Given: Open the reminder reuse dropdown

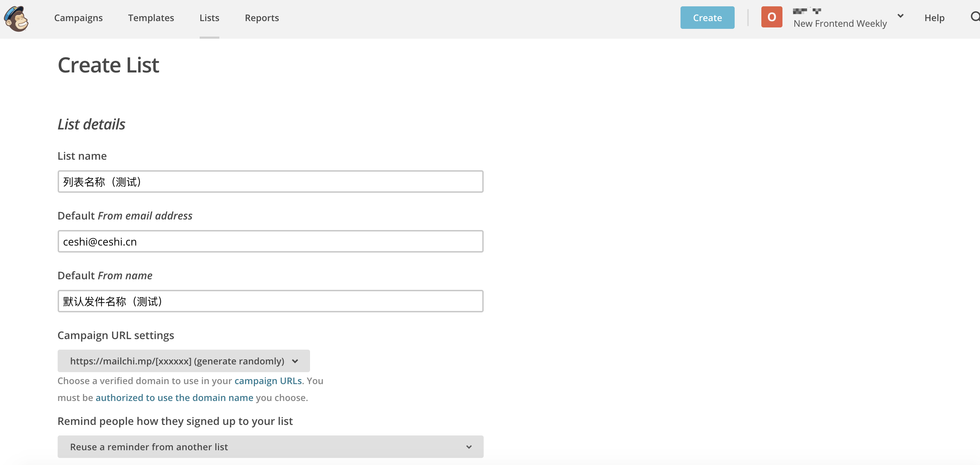Looking at the screenshot, I should click(x=270, y=446).
